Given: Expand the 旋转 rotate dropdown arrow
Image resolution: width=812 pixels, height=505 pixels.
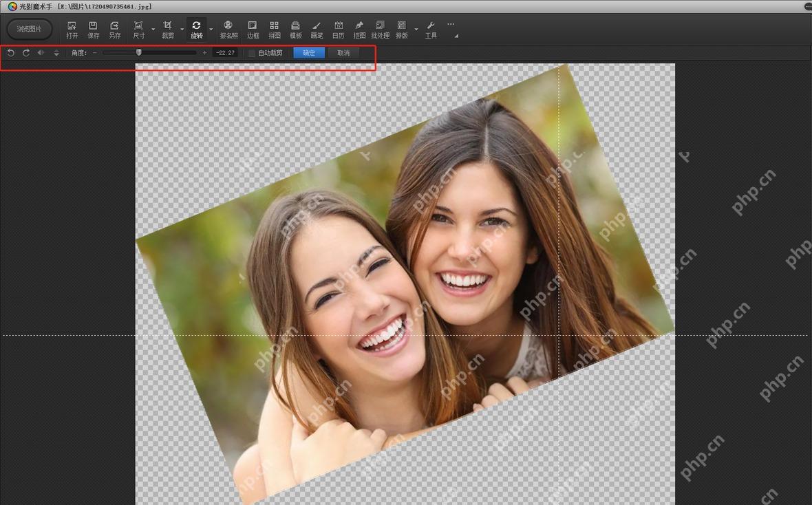Looking at the screenshot, I should click(x=211, y=30).
